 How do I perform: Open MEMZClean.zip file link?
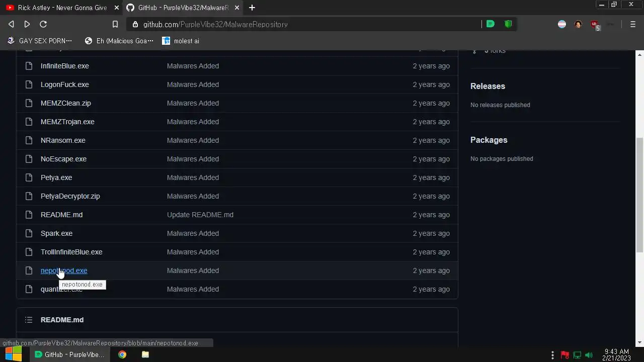66,103
